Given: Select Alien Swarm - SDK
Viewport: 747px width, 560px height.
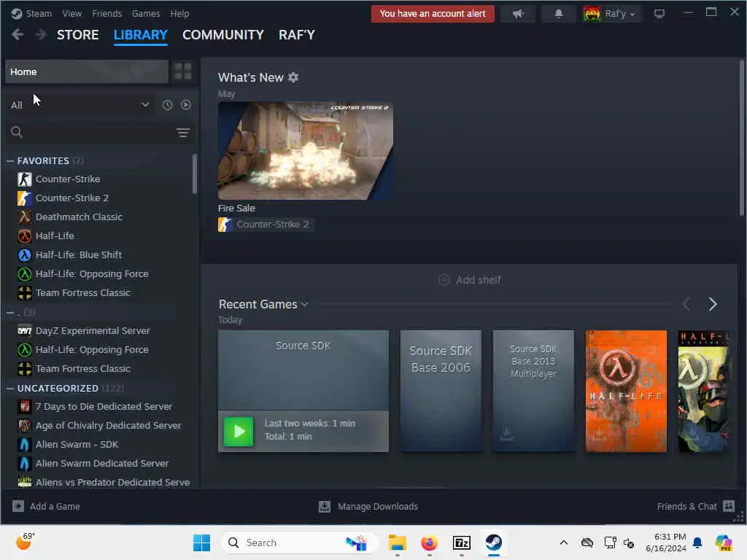Looking at the screenshot, I should [77, 444].
